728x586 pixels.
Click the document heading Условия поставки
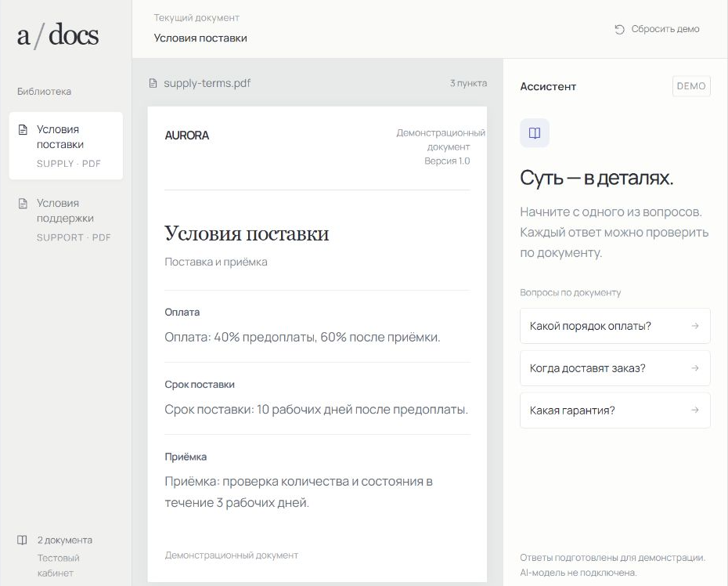247,233
